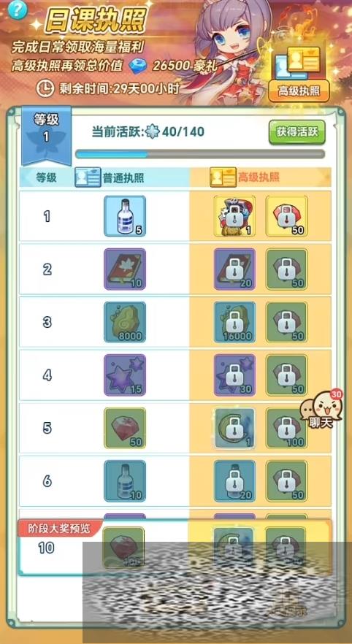
Task: Click the 获得活跃 green button
Action: (x=297, y=132)
